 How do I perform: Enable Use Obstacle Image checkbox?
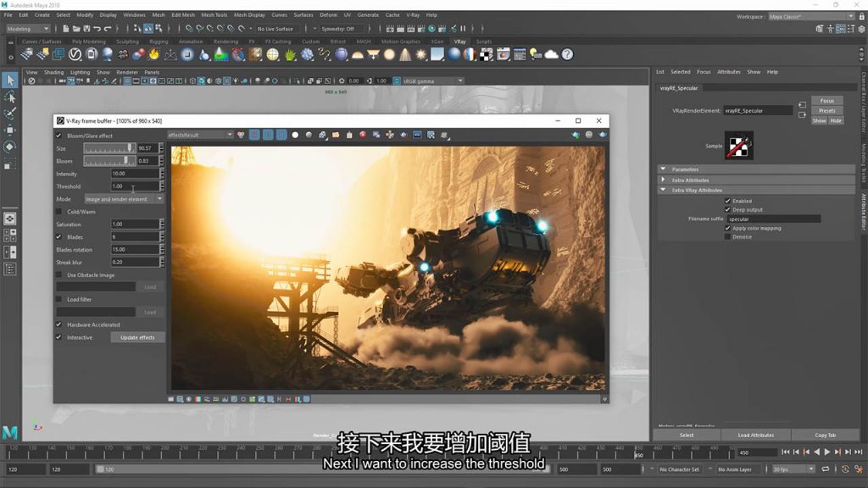point(58,275)
